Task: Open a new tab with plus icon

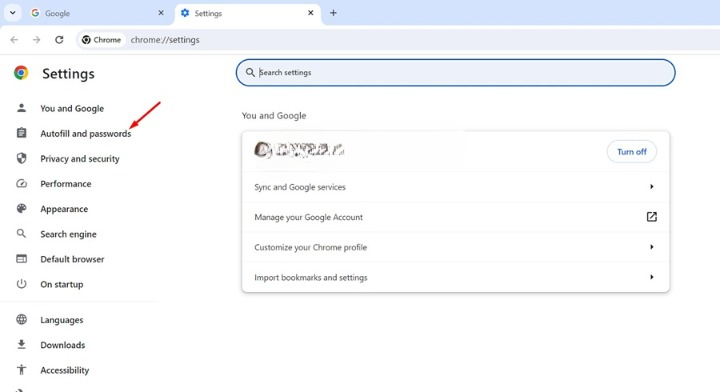Action: tap(333, 13)
